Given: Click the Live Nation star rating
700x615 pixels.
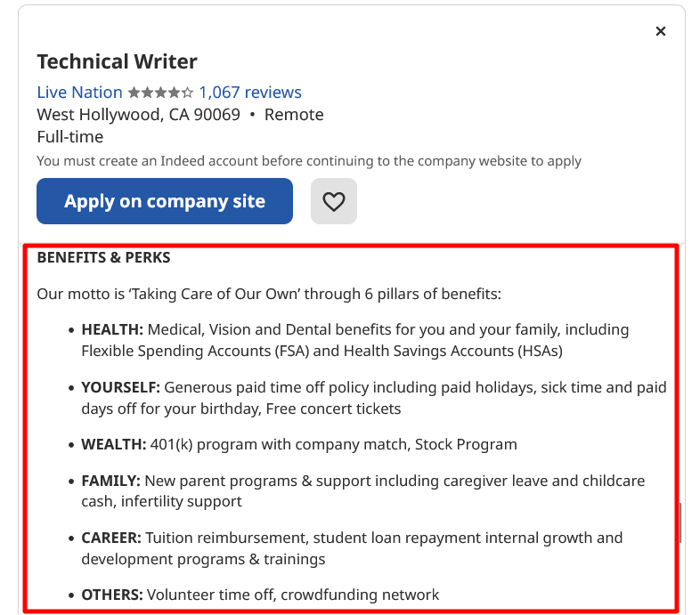Looking at the screenshot, I should tap(160, 93).
